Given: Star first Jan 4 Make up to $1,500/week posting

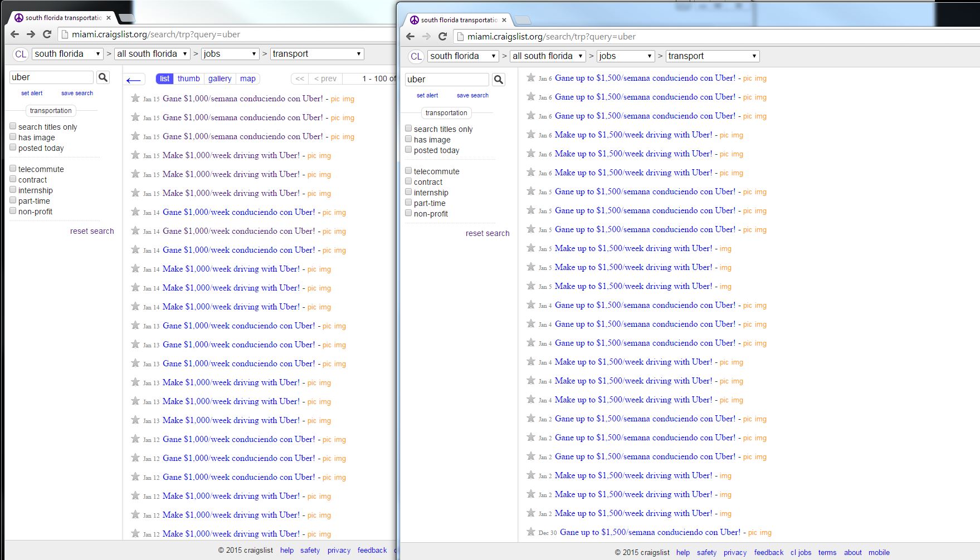Looking at the screenshot, I should (x=531, y=362).
